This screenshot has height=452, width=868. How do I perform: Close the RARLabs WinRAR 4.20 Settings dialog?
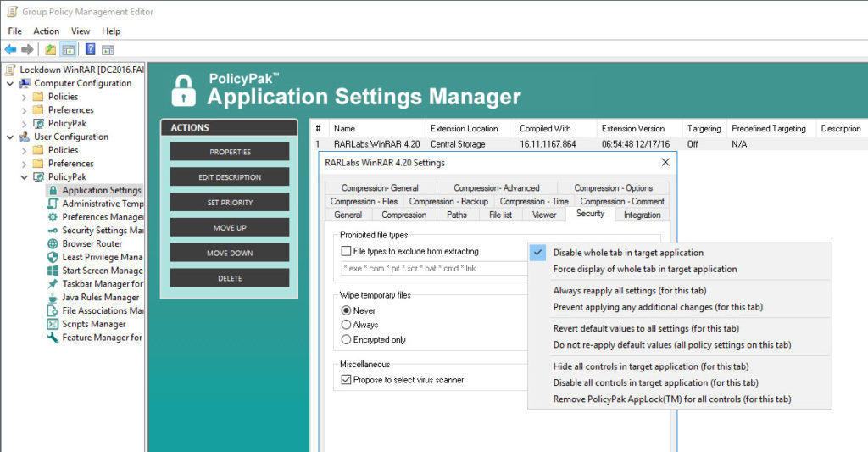coord(665,162)
